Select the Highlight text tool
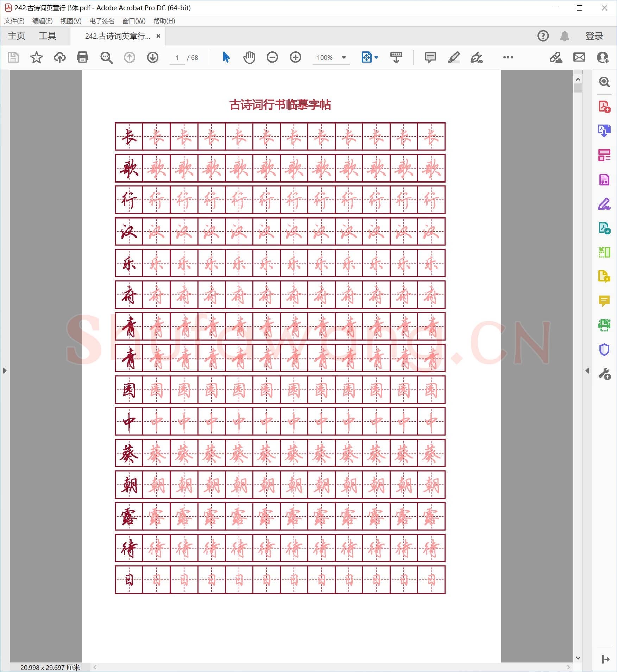 pos(453,57)
